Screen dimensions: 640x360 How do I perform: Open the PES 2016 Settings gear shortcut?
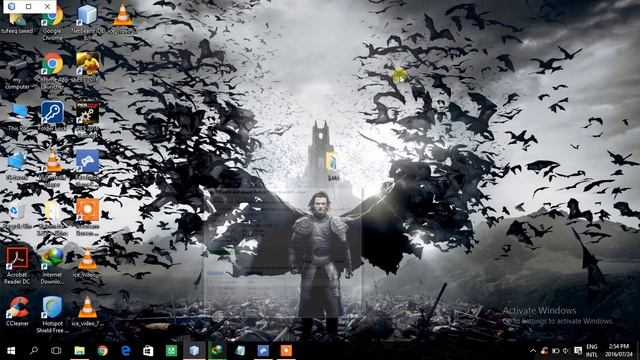[87, 118]
